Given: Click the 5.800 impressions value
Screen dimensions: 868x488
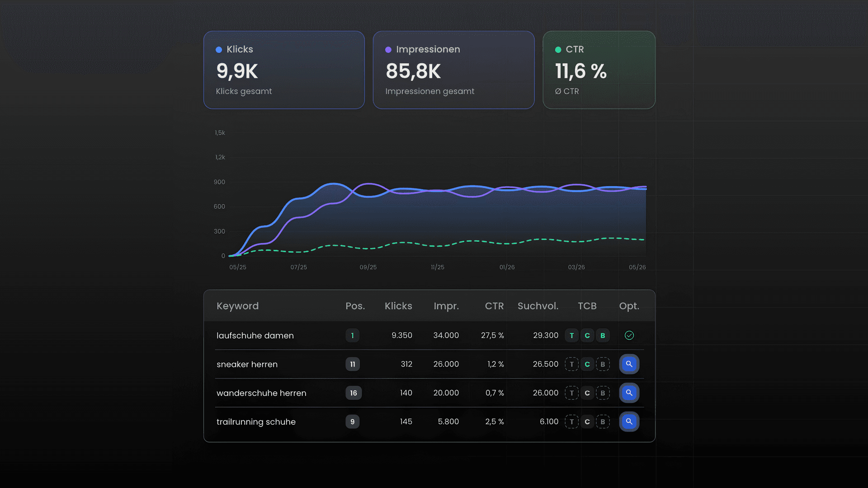Looking at the screenshot, I should 448,422.
